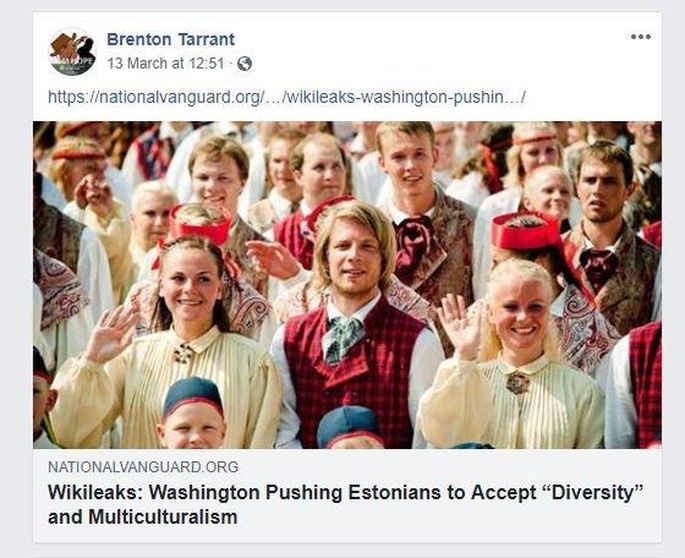Open the 13 March at 12:51 timestamp
The image size is (685, 558).
pos(166,64)
